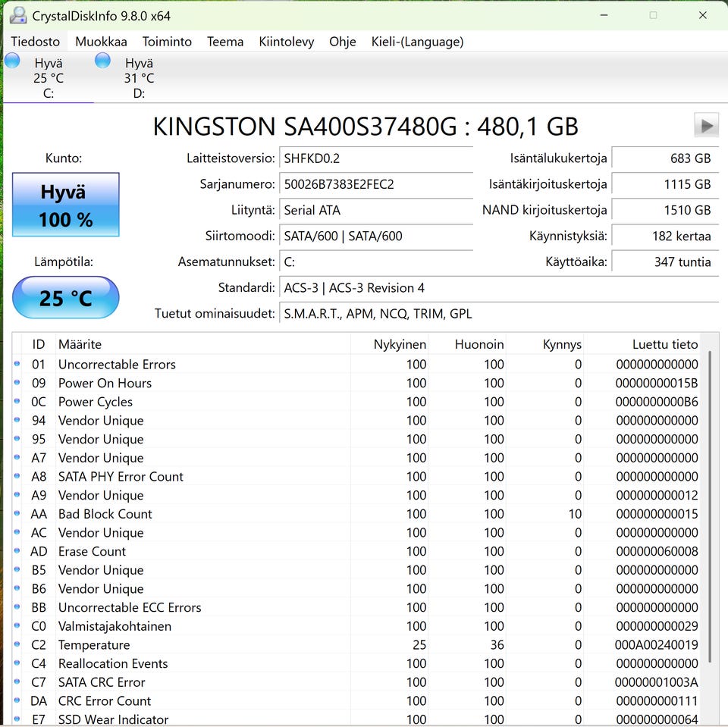Click the status dot beside Bad Block Count
This screenshot has height=727, width=728.
pos(17,514)
